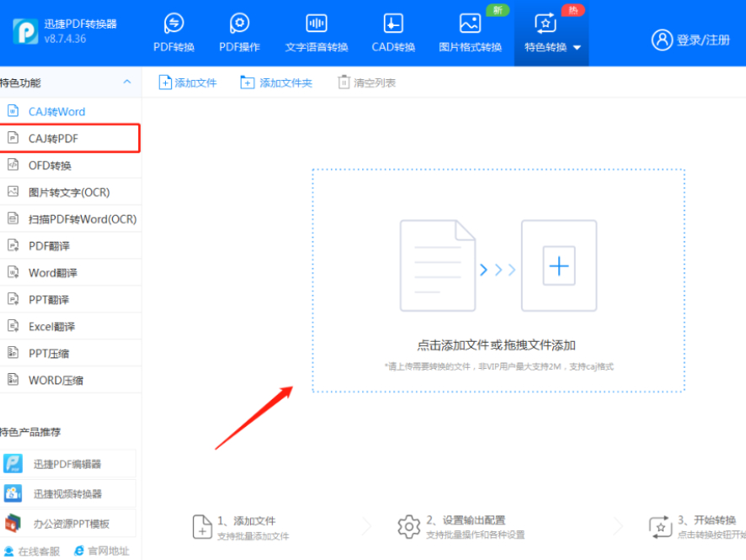Click the PPT压缩 icon
This screenshot has height=560, width=746.
[13, 353]
